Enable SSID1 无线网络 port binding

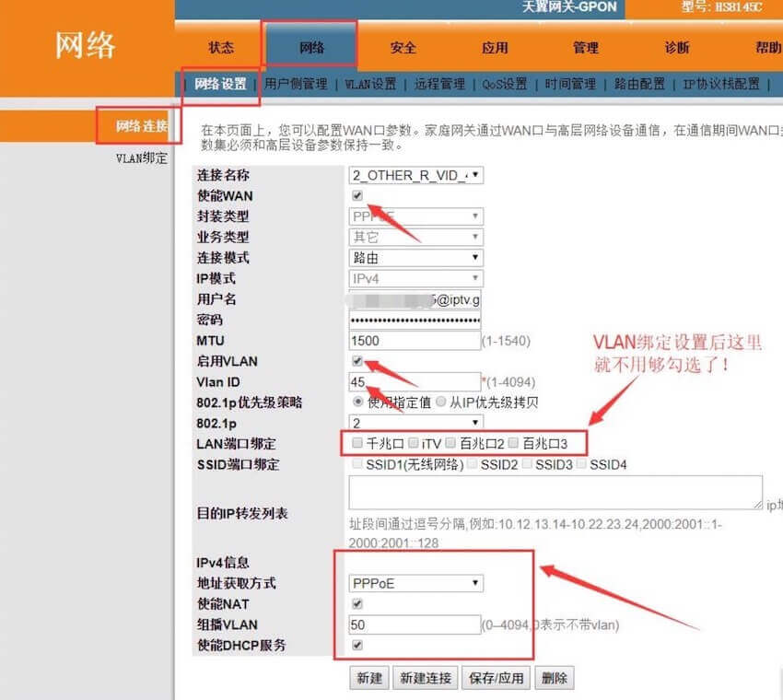point(357,463)
